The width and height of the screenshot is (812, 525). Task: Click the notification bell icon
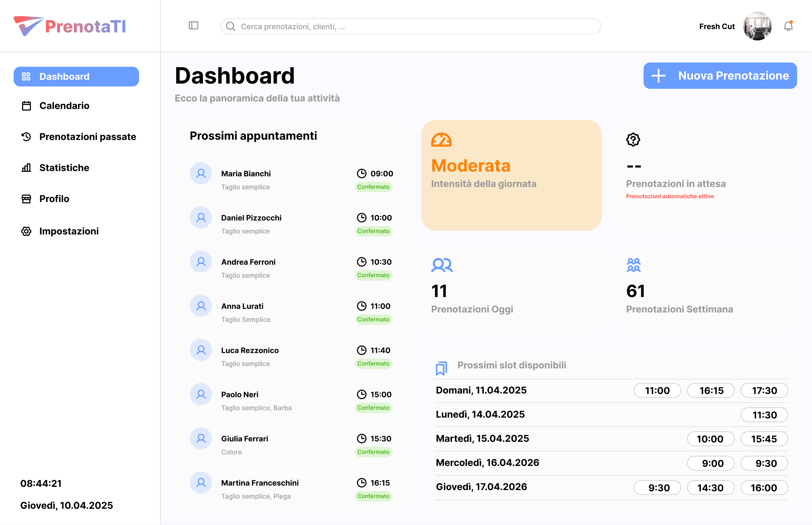pyautogui.click(x=788, y=26)
